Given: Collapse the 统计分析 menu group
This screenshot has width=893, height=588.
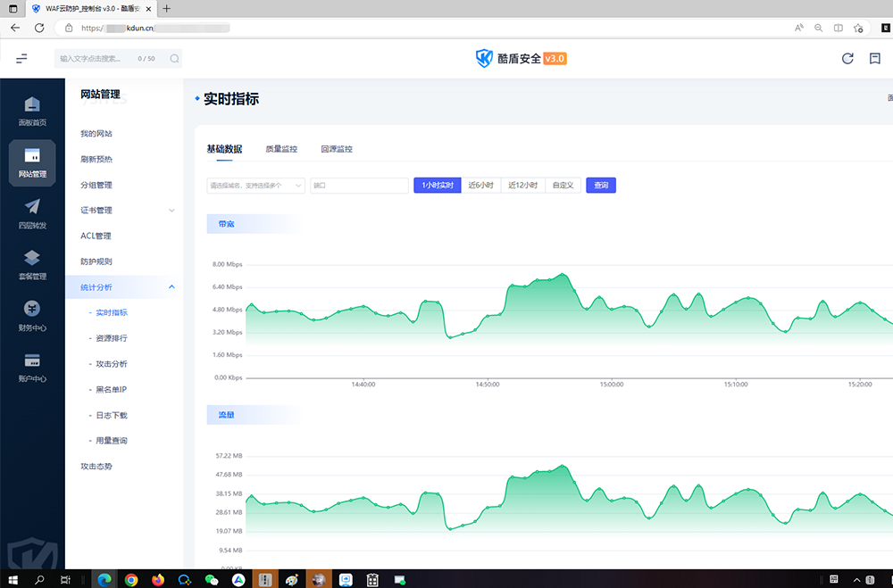Looking at the screenshot, I should click(171, 287).
